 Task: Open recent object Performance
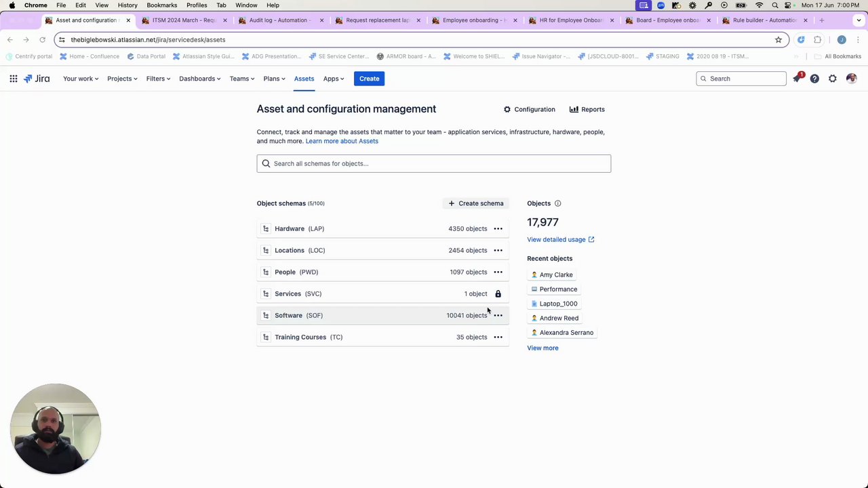(x=554, y=289)
